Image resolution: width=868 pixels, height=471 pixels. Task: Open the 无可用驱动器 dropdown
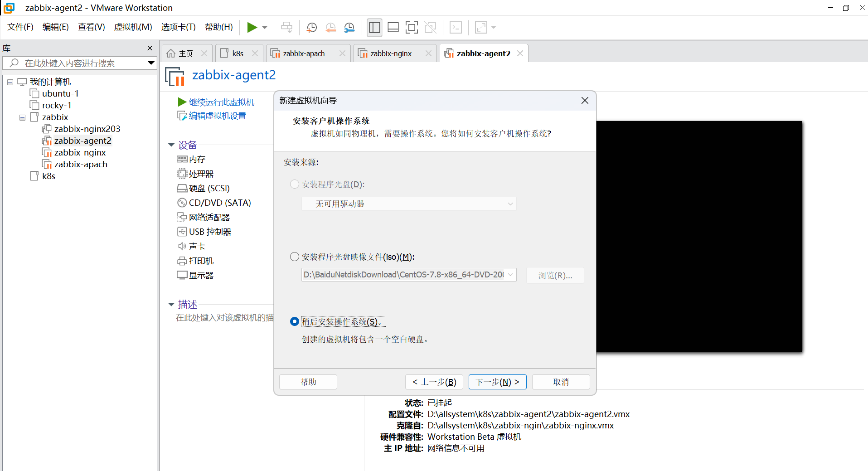pyautogui.click(x=408, y=204)
